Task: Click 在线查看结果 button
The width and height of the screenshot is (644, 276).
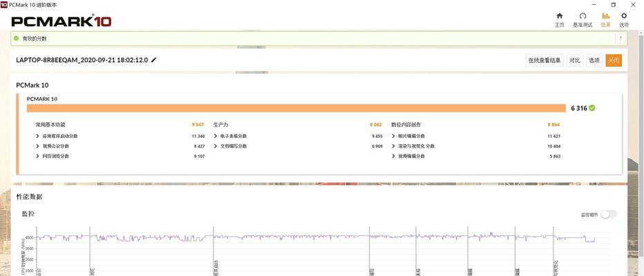Action: pyautogui.click(x=544, y=60)
